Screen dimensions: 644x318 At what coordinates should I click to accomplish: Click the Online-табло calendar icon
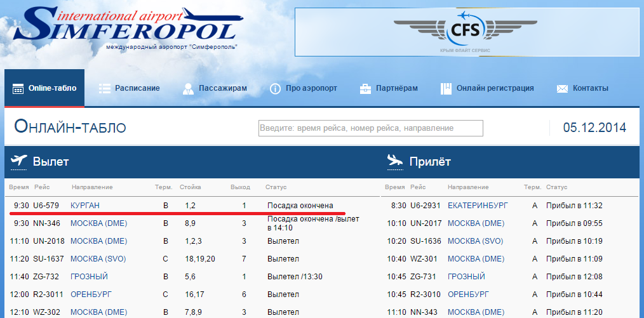[18, 89]
